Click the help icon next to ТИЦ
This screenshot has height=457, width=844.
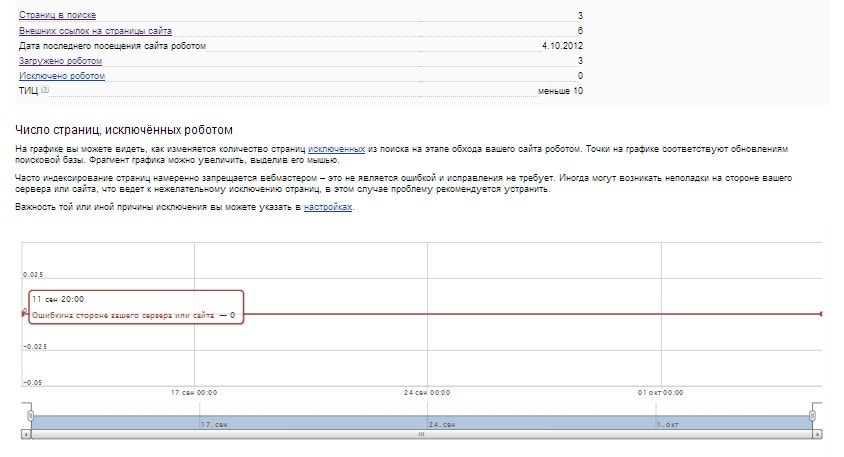(x=44, y=90)
